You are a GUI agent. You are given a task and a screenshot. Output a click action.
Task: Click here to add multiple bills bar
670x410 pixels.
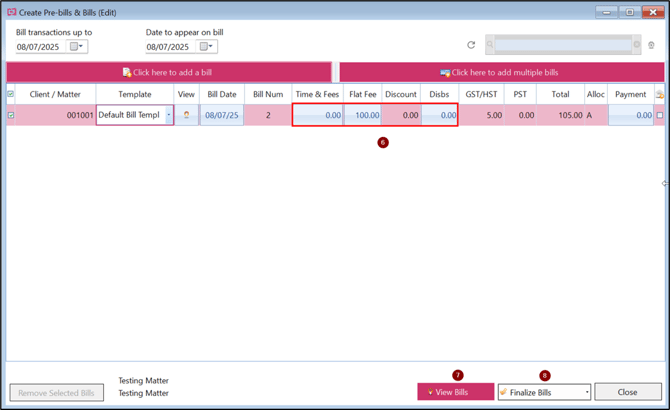501,72
